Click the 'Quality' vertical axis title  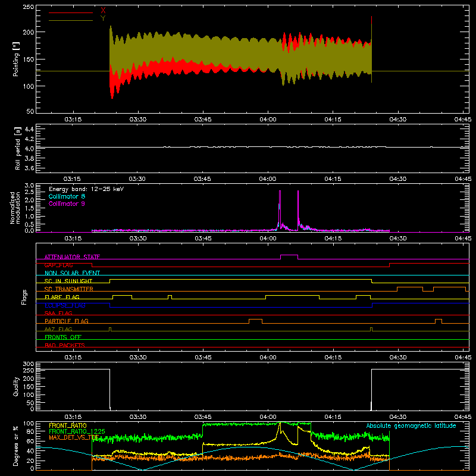coord(16,386)
